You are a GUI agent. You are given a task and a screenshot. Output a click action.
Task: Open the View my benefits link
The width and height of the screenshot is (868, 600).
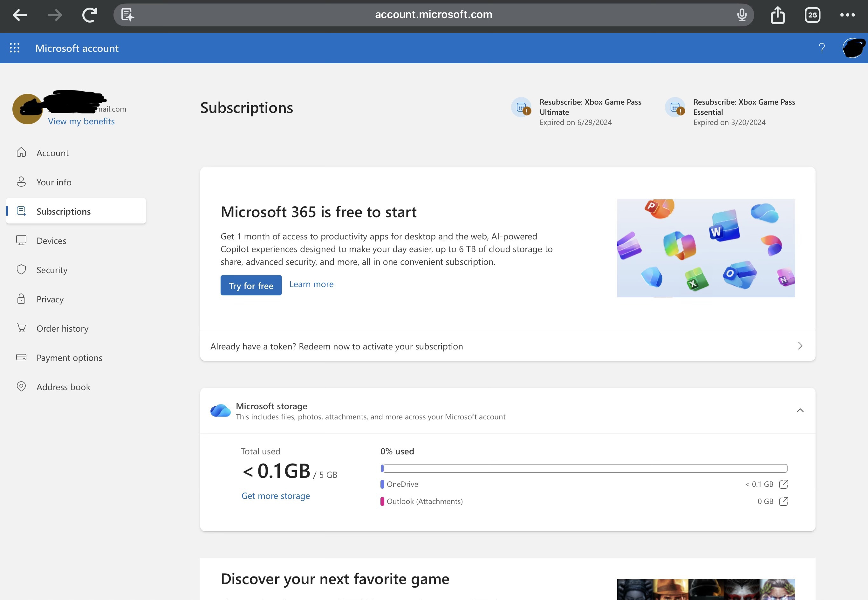pyautogui.click(x=81, y=121)
